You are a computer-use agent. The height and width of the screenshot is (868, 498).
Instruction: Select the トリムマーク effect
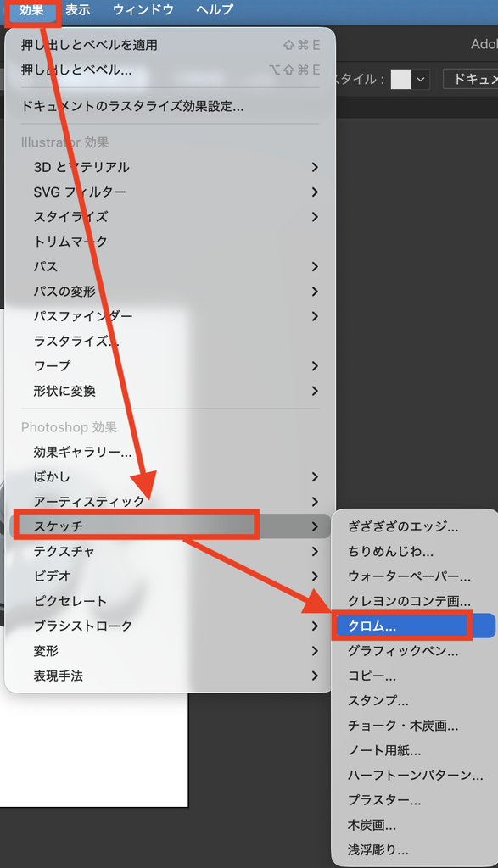[170, 242]
